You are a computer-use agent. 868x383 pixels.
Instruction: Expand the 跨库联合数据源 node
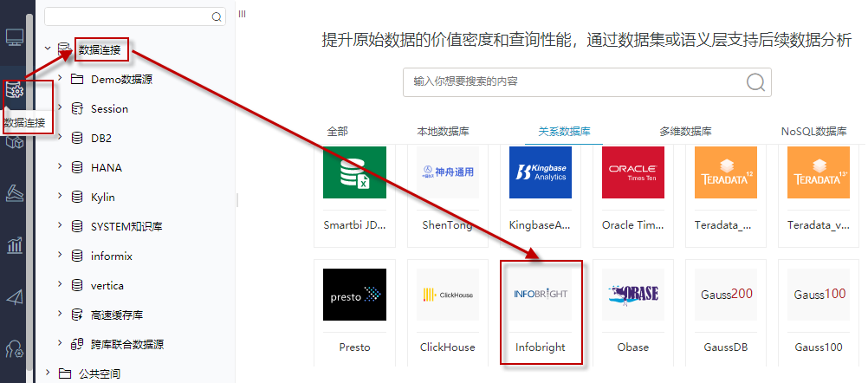[61, 344]
